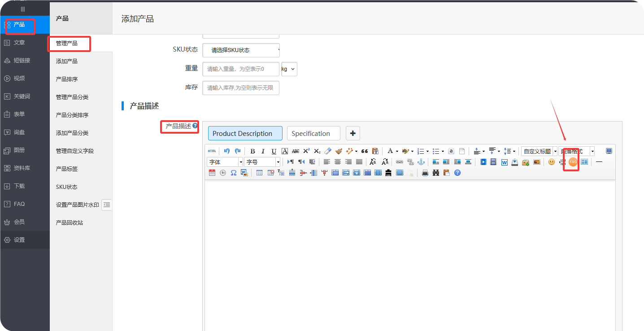
Task: Open the line spacing dropdown
Action: click(514, 152)
